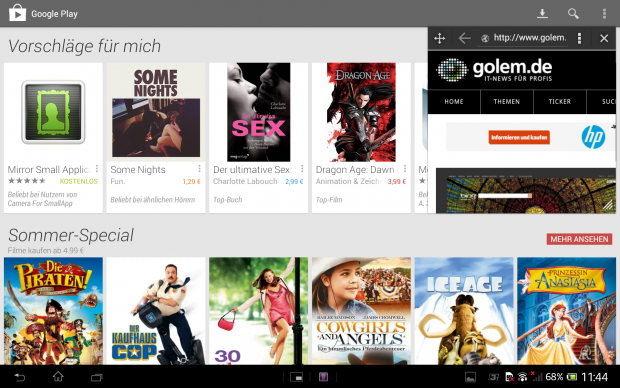This screenshot has height=388, width=620.
Task: Click the star rating of Mirror Small App
Action: [27, 181]
